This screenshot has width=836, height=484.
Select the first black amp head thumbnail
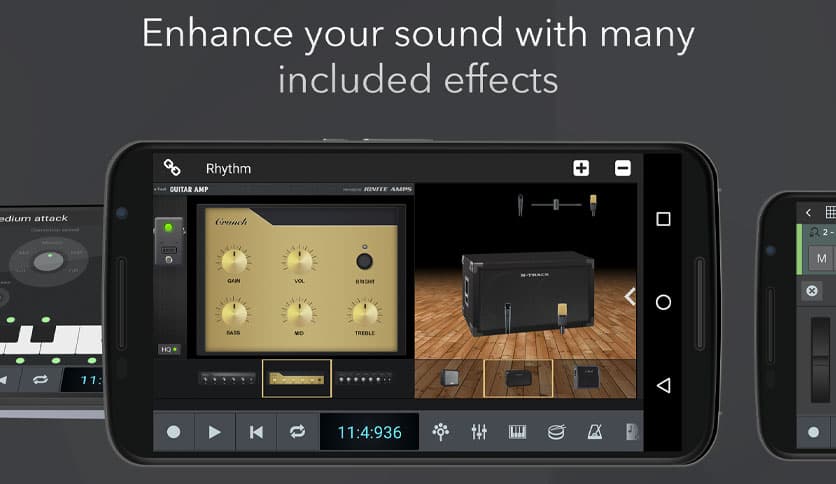227,379
